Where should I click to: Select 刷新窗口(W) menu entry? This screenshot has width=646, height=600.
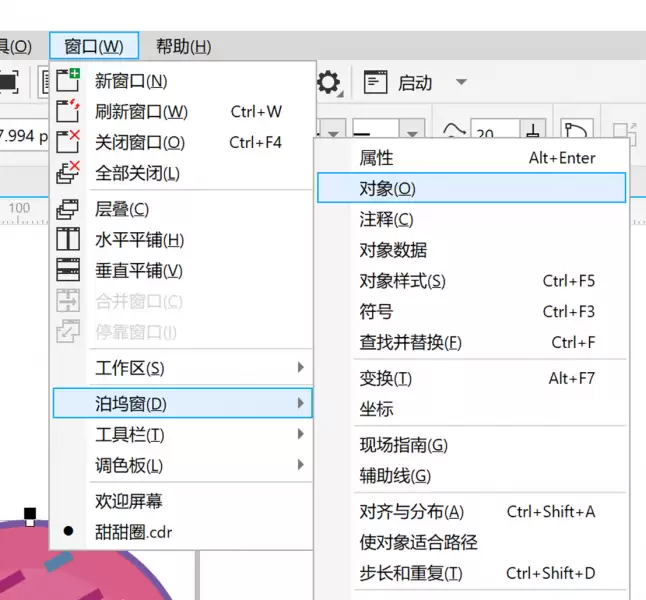coord(181,111)
